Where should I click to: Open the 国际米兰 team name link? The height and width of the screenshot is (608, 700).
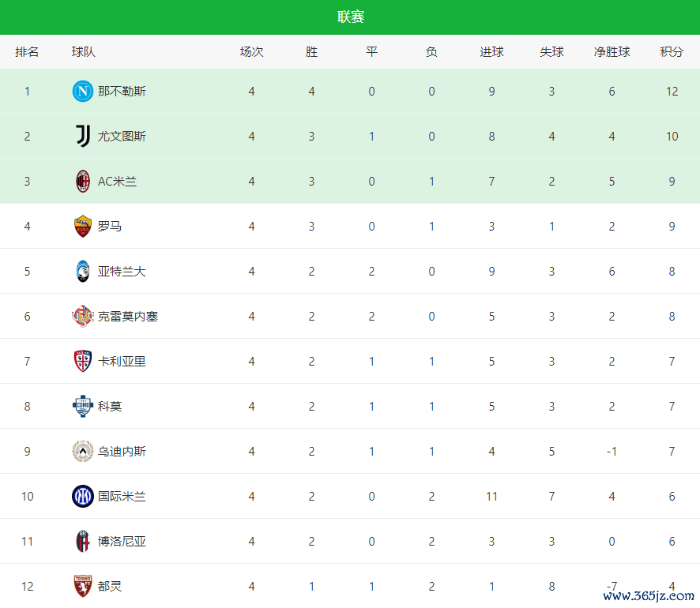click(122, 497)
